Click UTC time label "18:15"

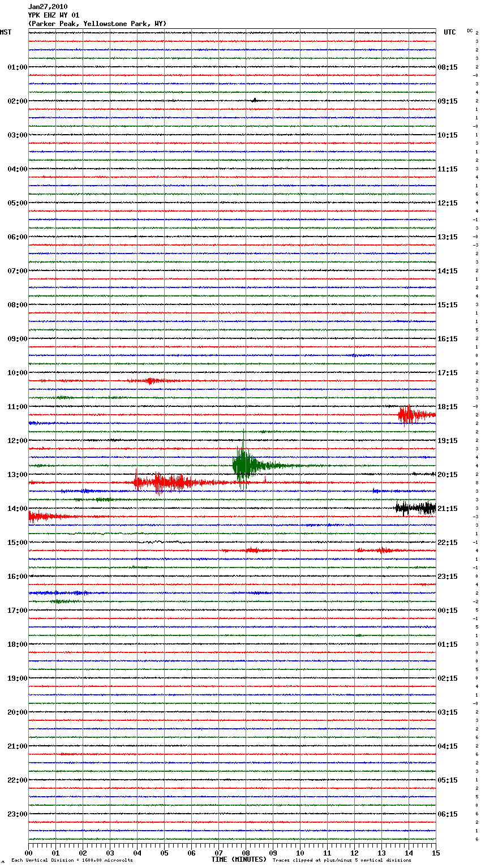tap(448, 407)
